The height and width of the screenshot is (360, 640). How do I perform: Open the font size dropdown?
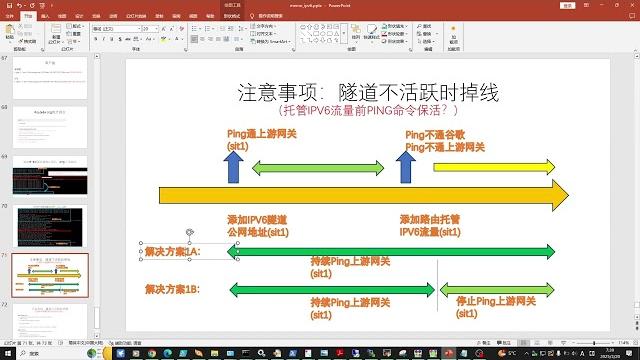pos(156,29)
